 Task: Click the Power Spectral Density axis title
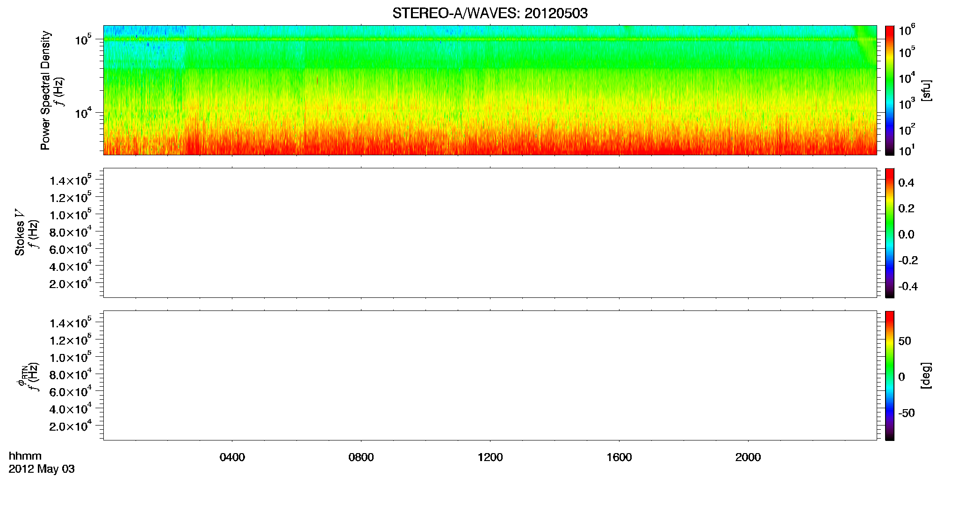(x=45, y=90)
